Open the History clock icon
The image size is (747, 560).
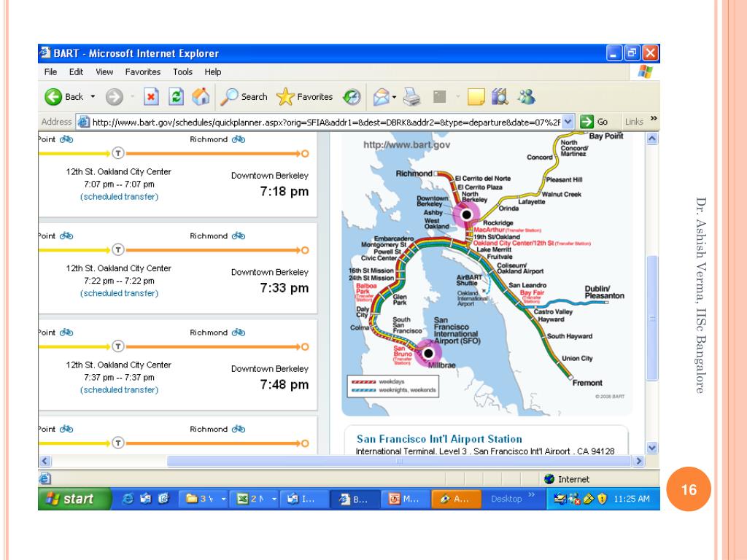pyautogui.click(x=352, y=97)
